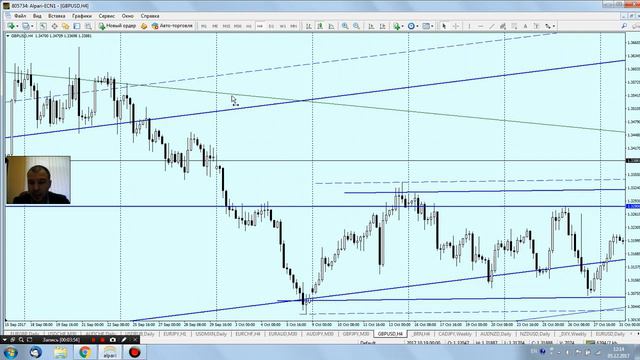Toggle the Terminal panel icon

77,26
